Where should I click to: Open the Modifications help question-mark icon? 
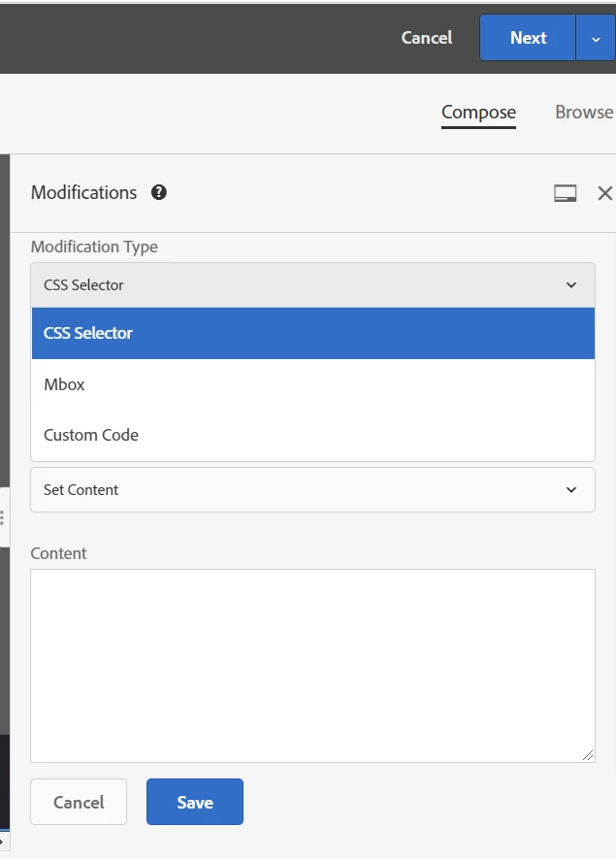(x=159, y=193)
